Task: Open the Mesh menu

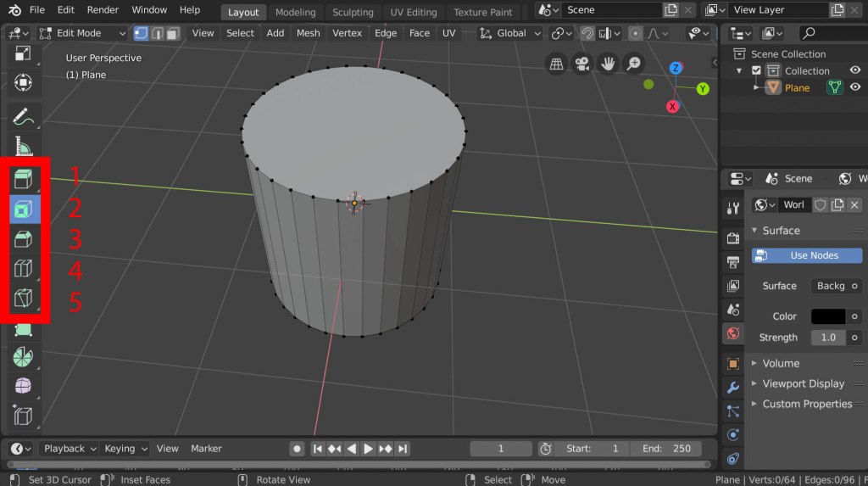Action: 308,33
